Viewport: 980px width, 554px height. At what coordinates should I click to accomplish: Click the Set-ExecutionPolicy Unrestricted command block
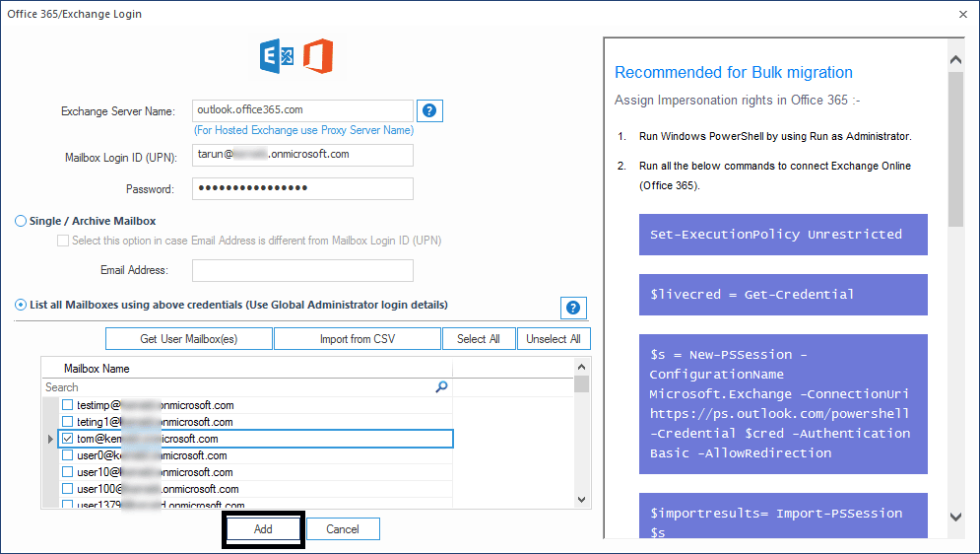pyautogui.click(x=783, y=235)
